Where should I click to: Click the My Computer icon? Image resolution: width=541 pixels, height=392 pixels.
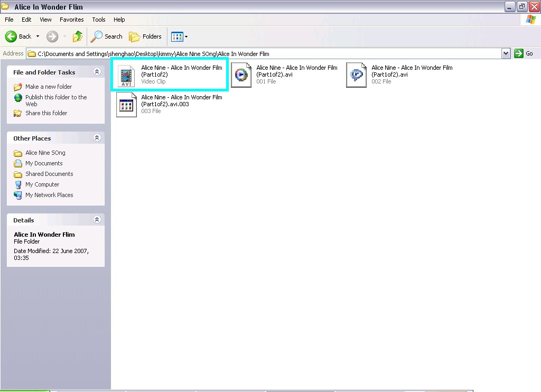[x=18, y=184]
